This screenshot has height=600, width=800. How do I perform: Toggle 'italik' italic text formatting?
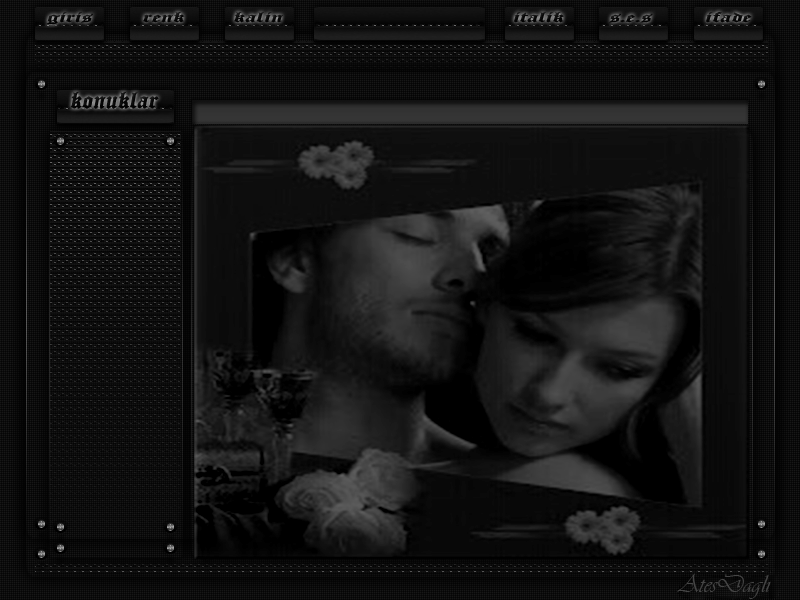click(x=539, y=18)
